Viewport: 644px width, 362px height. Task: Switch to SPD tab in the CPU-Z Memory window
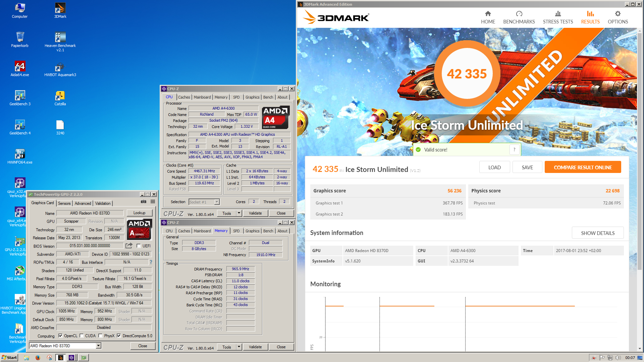[236, 231]
